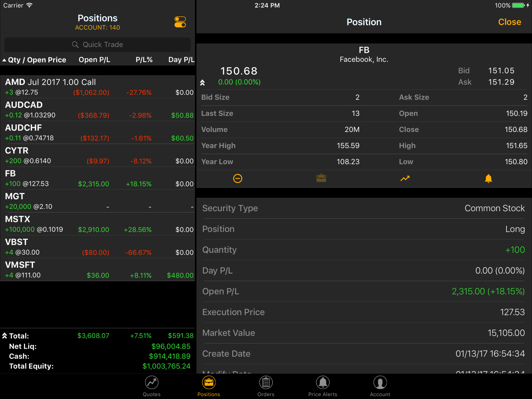Open the AMD Jul 2017 Call position
Viewport: 532px width, 399px height.
97,87
